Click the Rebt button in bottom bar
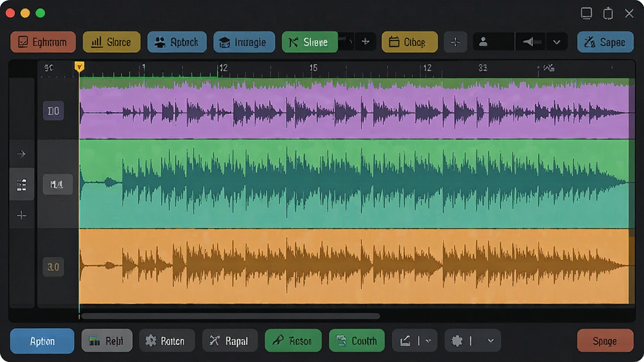The height and width of the screenshot is (362, 644). [107, 341]
